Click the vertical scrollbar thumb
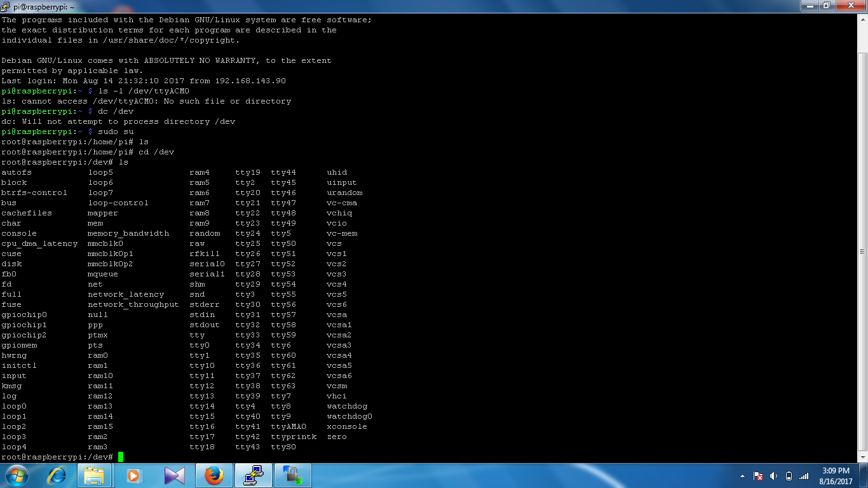 (862, 251)
